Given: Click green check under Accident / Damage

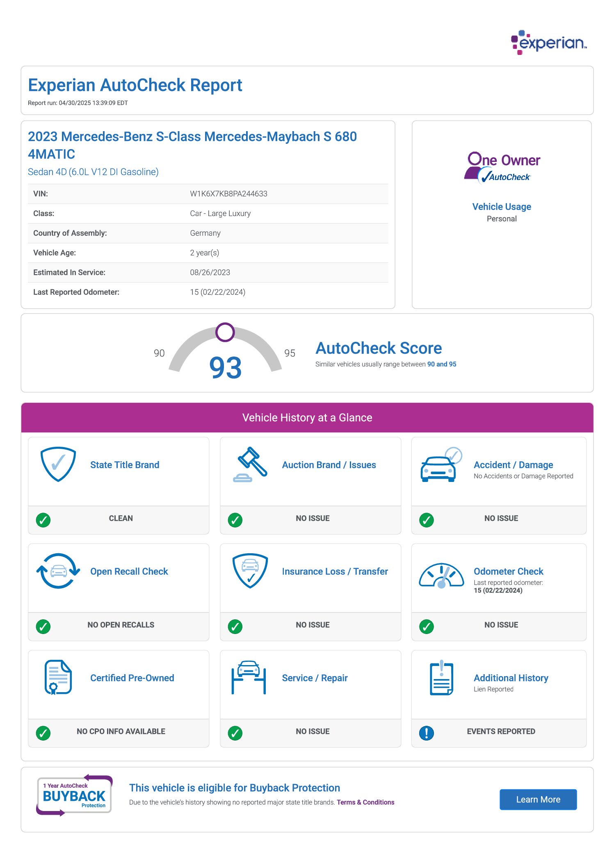Looking at the screenshot, I should pyautogui.click(x=427, y=520).
